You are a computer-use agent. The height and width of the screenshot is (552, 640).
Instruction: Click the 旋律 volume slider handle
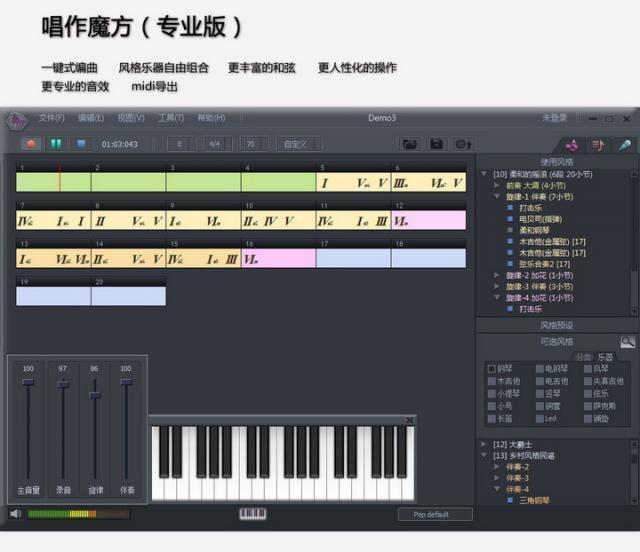point(96,395)
